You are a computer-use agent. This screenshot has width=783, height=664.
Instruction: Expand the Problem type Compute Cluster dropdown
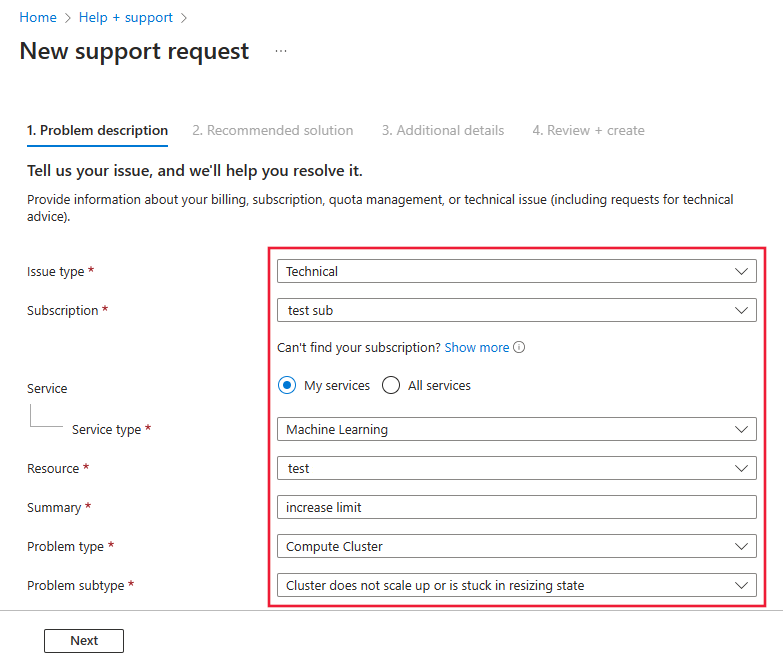(x=516, y=546)
